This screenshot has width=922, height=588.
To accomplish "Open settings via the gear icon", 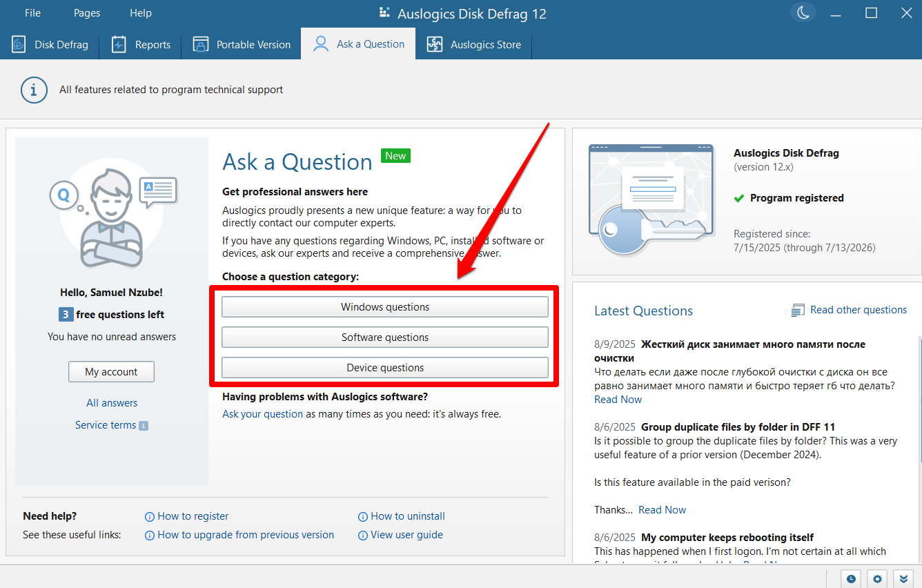I will (877, 578).
